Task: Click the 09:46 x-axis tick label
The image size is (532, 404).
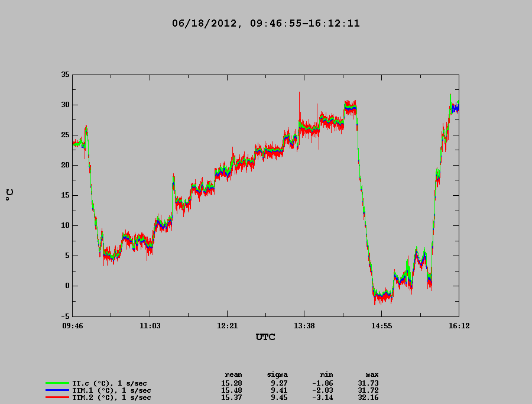Action: point(73,326)
